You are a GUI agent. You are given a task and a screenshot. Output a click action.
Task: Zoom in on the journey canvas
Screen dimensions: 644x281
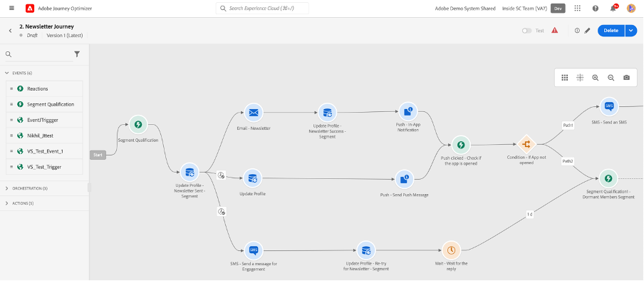click(595, 77)
